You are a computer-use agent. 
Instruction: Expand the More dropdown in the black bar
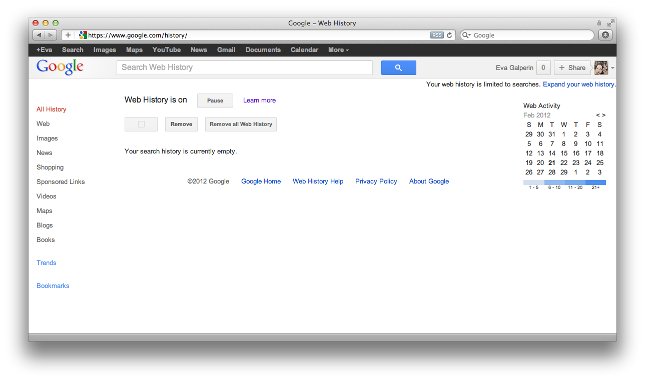coord(338,50)
